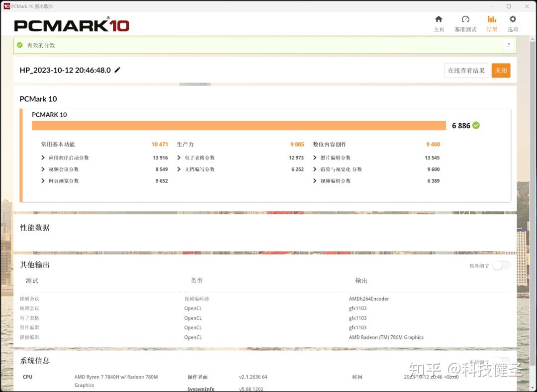This screenshot has height=392, width=537.
Task: Expand 电子表格分数 row
Action: coord(179,157)
